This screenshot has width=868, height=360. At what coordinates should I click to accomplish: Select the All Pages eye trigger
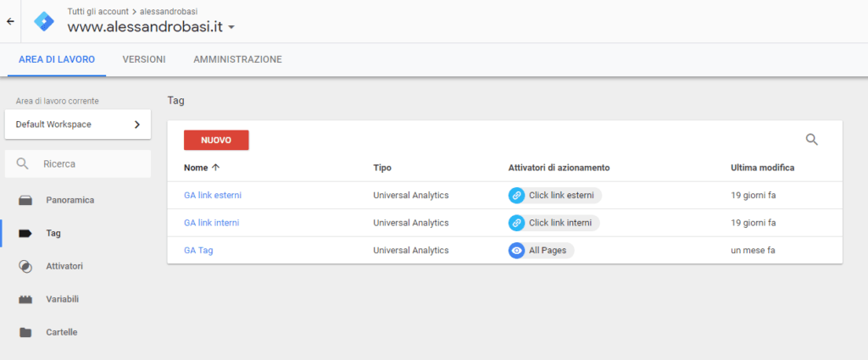541,251
